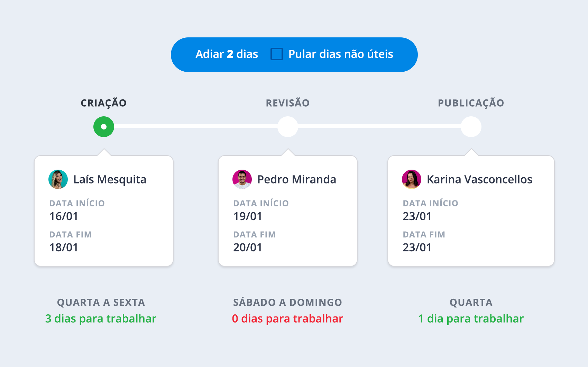Edit Laís Mesquita's end date 18/01
Image resolution: width=588 pixels, height=367 pixels.
tap(64, 248)
